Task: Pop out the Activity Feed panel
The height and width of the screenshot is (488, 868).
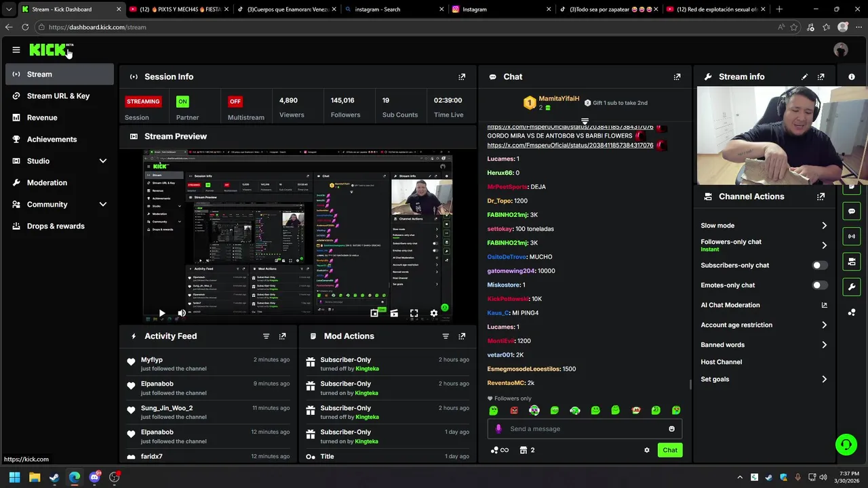Action: tap(282, 336)
